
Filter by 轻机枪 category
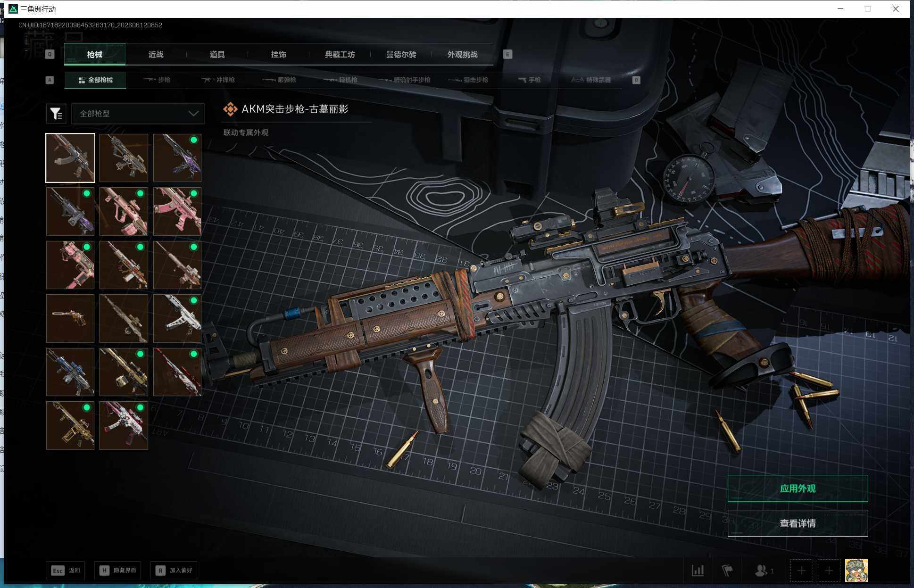point(341,80)
